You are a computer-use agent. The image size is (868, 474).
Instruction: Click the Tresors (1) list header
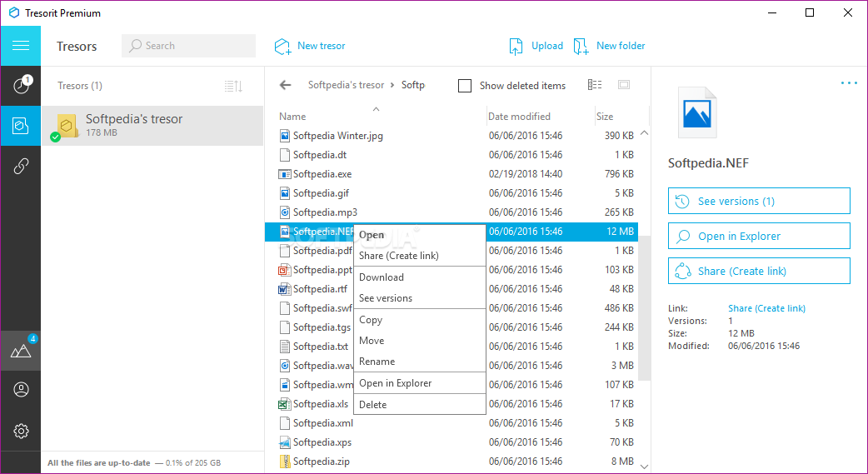80,86
